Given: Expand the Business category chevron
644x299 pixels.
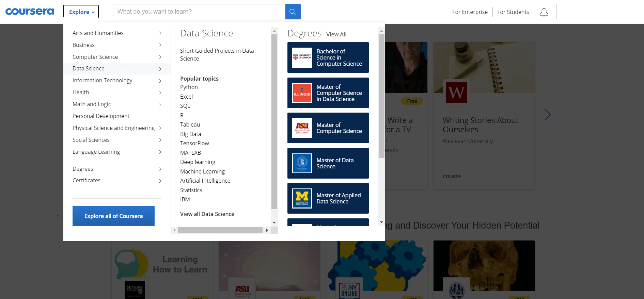Looking at the screenshot, I should pyautogui.click(x=160, y=45).
